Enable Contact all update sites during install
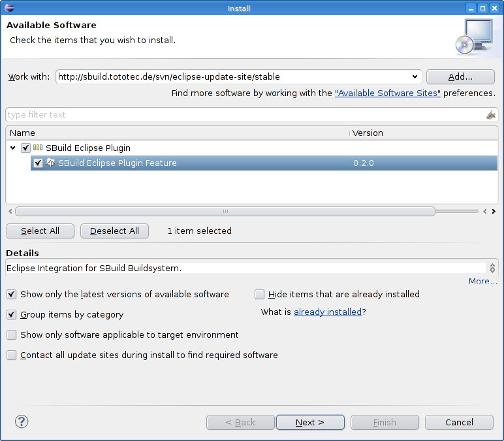 coord(12,355)
